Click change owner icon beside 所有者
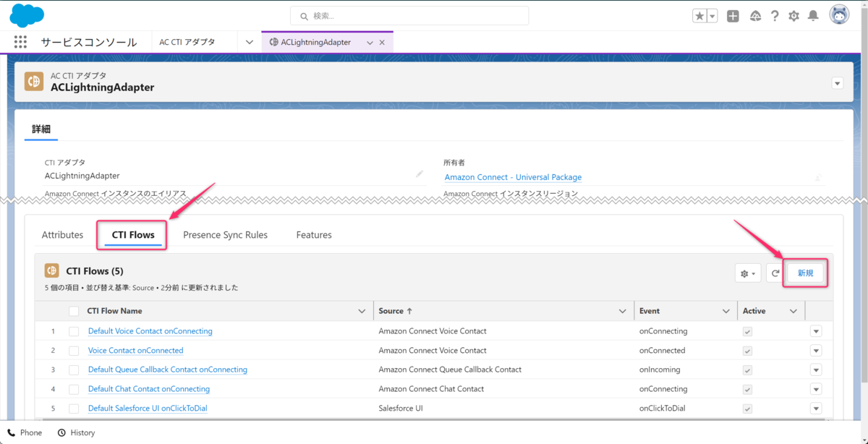This screenshot has width=868, height=444. (818, 177)
